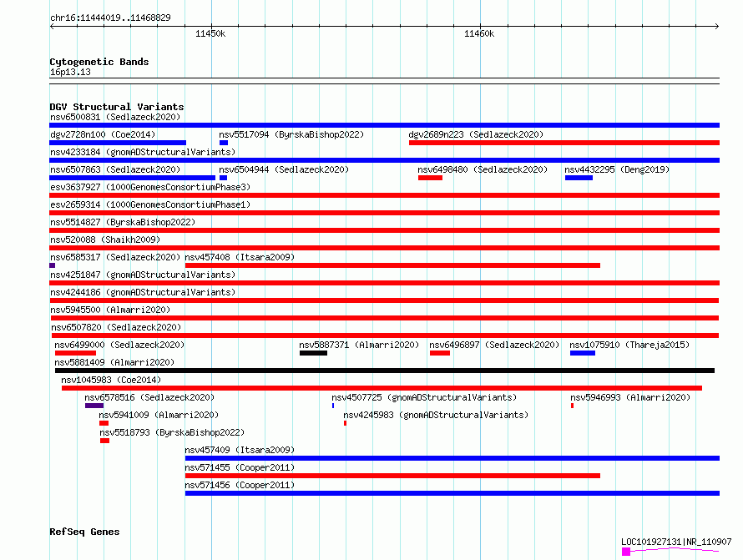Click the nsv1075910 (Thareja2015) label
This screenshot has width=743, height=560.
[x=629, y=345]
